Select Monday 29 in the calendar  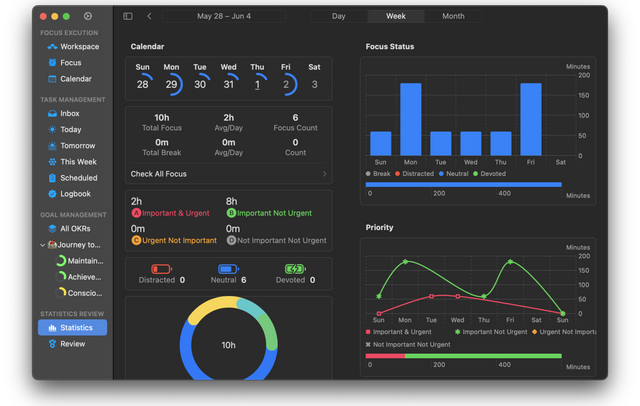coord(171,84)
